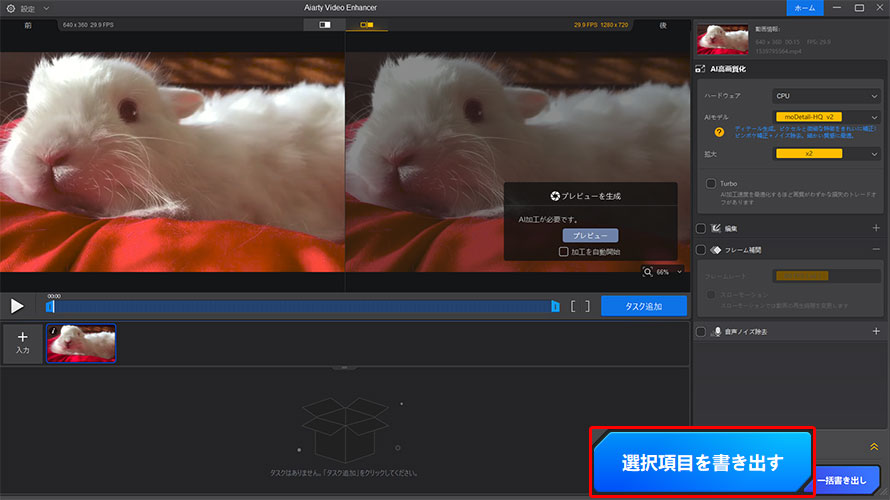Set trim start bracket marker
This screenshot has width=890, height=500.
tap(573, 306)
